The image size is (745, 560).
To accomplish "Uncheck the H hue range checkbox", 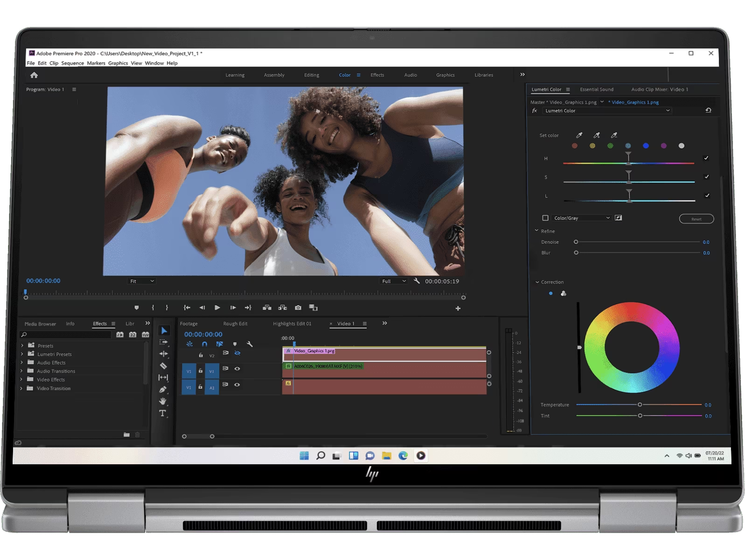I will pos(706,158).
